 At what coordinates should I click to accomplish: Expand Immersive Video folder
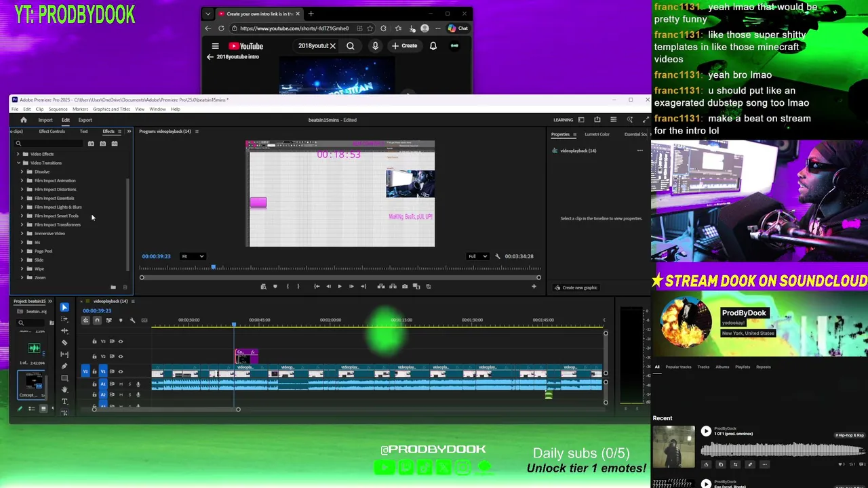(22, 233)
